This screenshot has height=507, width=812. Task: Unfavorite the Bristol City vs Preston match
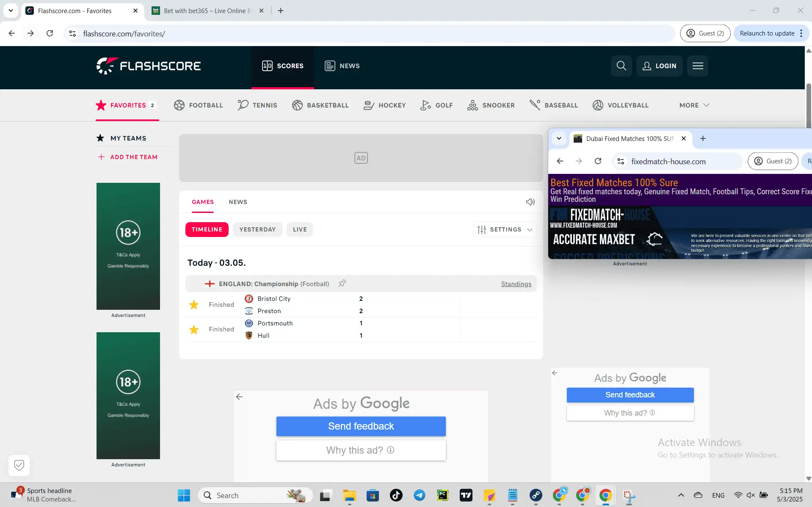coord(194,305)
